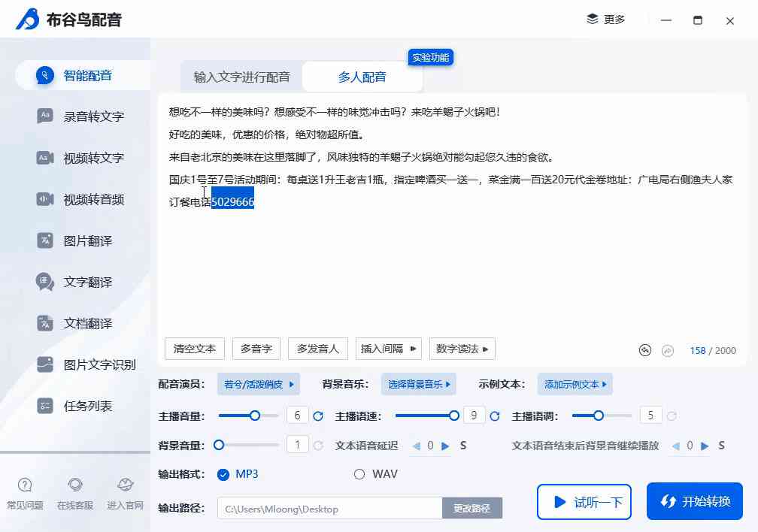This screenshot has width=758, height=532.
Task: Click the 主播语速 value box showing 9
Action: point(475,416)
